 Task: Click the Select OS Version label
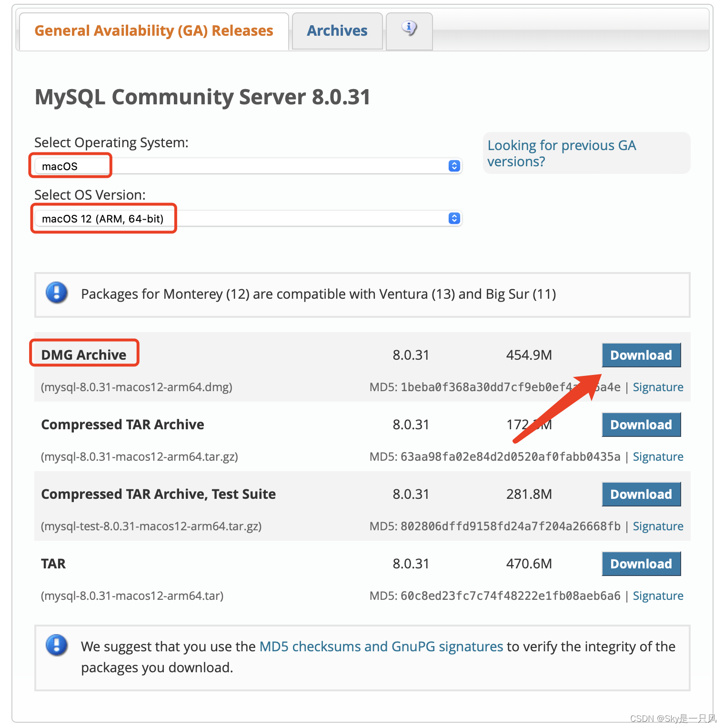pos(90,195)
